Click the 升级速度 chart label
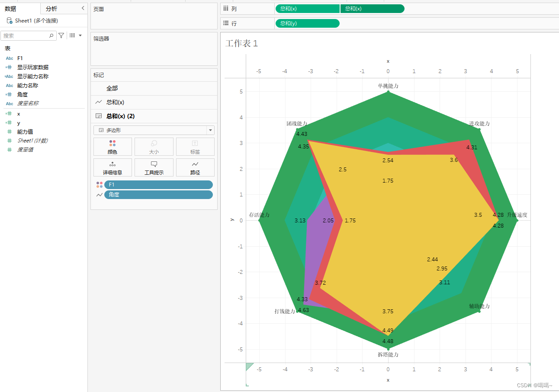The image size is (559, 392). (x=517, y=215)
